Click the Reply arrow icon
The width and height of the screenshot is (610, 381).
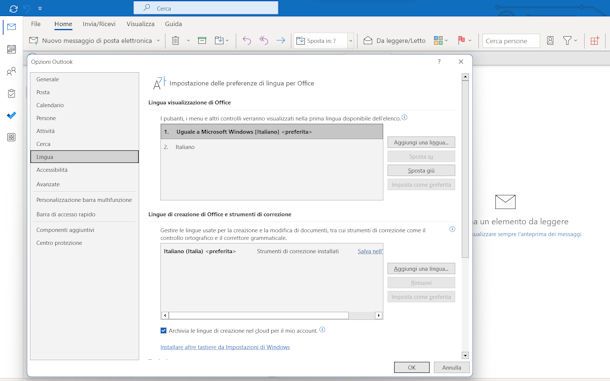point(247,40)
